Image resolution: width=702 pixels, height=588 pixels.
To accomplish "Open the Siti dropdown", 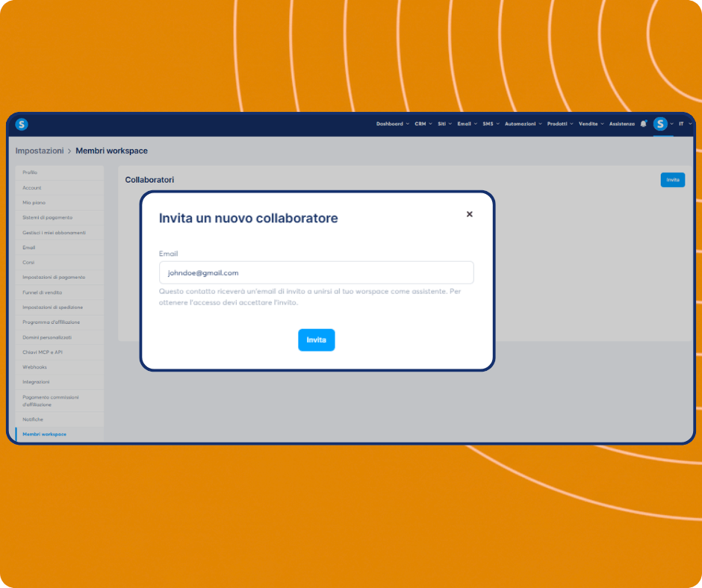I will (444, 124).
